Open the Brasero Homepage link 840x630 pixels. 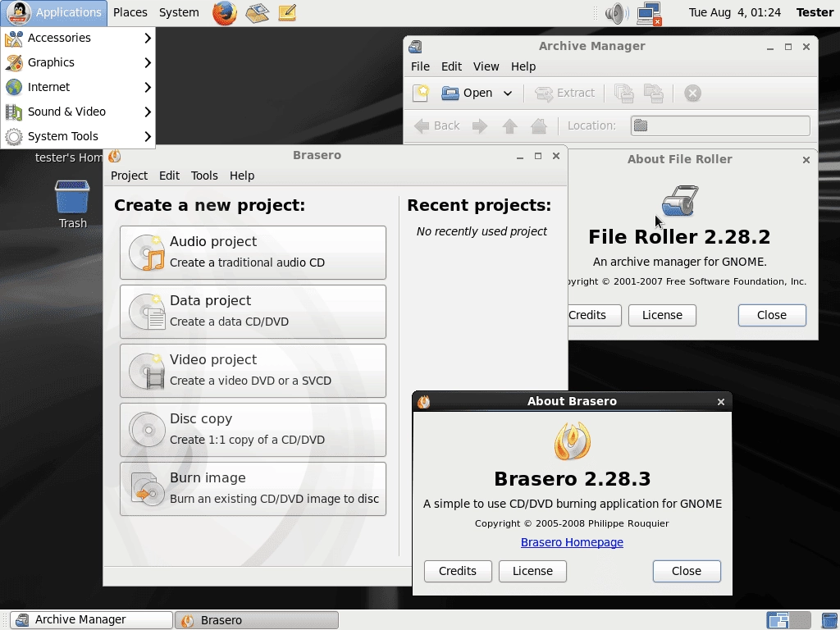[572, 543]
